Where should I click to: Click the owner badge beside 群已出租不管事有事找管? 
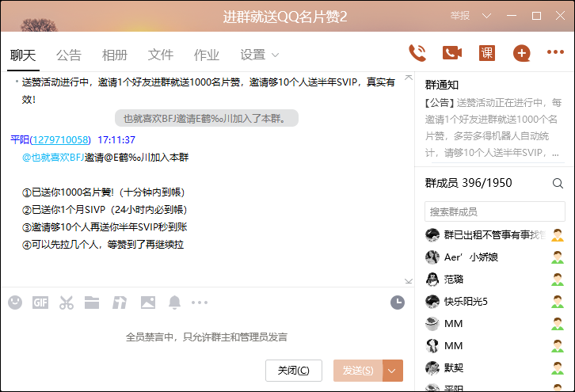click(x=558, y=235)
